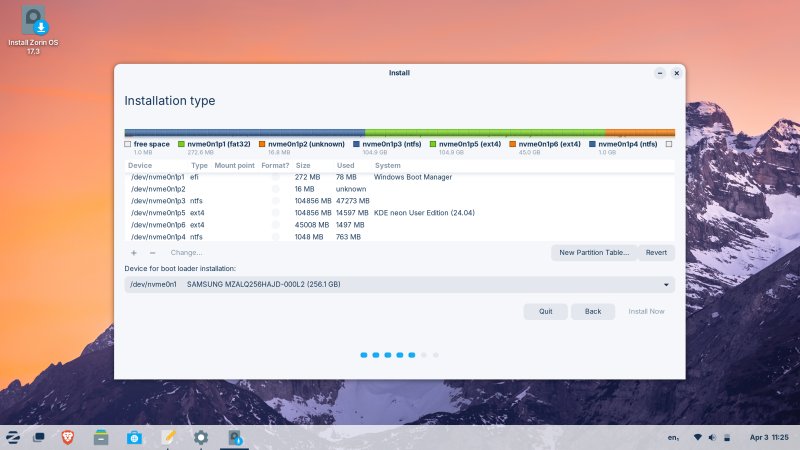Open the date and time panel

(x=769, y=438)
